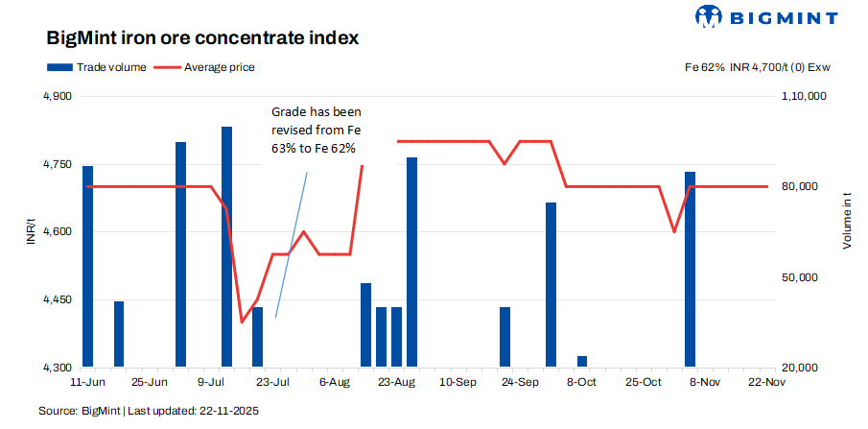Click the Fe 62% INR 4,700/t price label
Screen dimensions: 868x429
click(x=751, y=67)
